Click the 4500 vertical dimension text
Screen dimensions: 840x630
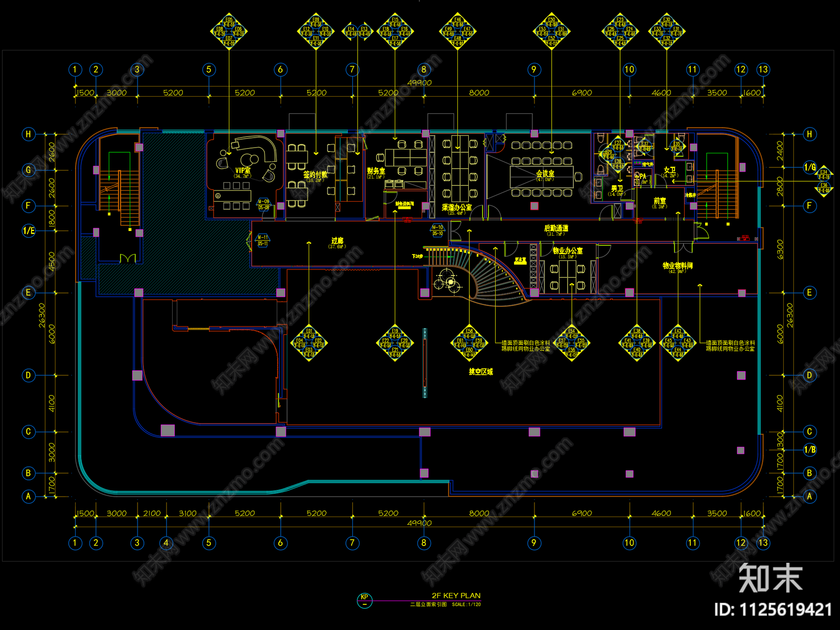point(51,261)
